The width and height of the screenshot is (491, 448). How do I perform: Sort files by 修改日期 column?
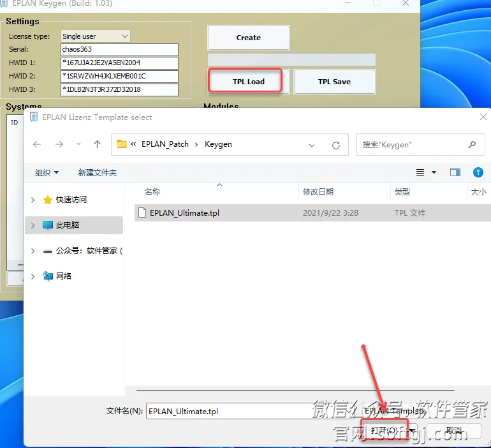click(318, 191)
